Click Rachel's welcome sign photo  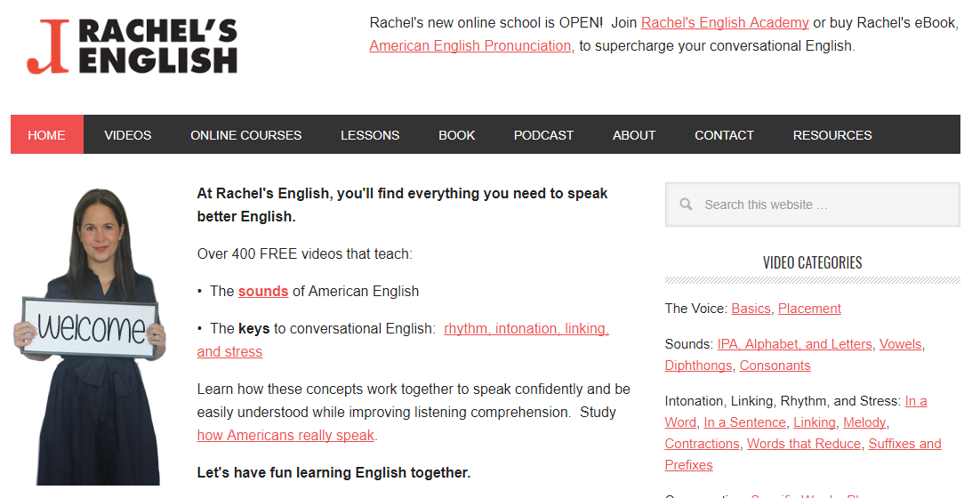[90, 336]
